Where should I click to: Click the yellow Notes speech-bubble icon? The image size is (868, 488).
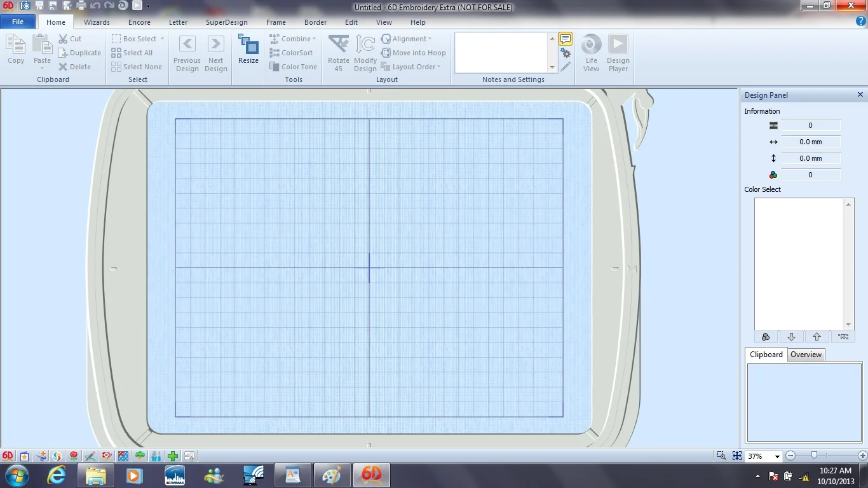coord(566,39)
